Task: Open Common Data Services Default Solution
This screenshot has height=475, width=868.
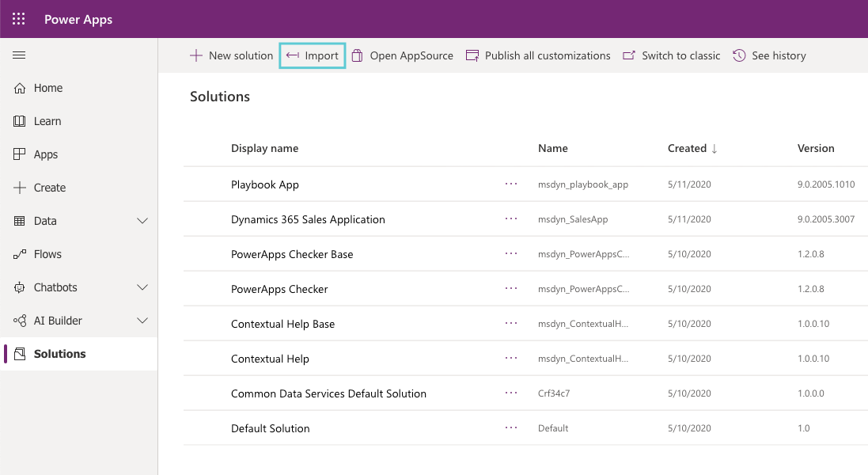Action: pos(329,393)
